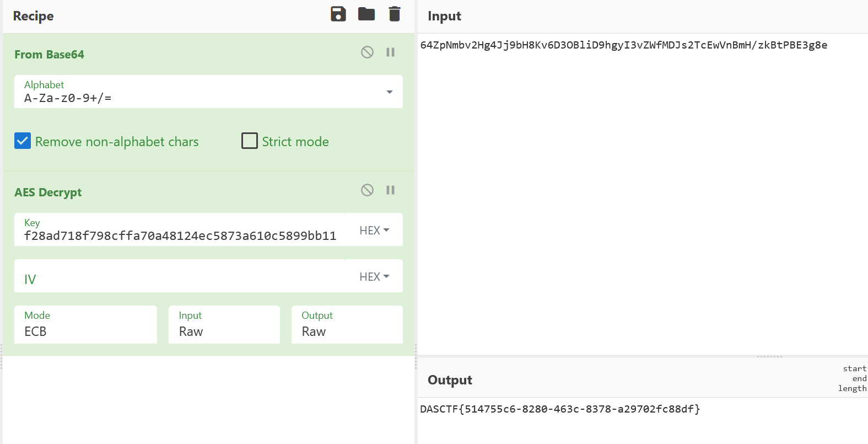The width and height of the screenshot is (868, 444).
Task: Open the IV format HEX dropdown
Action: [x=374, y=277]
